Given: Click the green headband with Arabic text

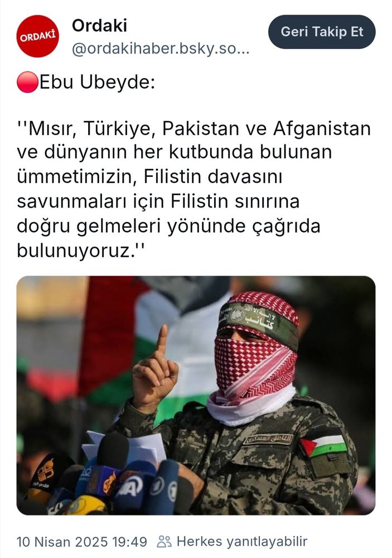Looking at the screenshot, I should pos(258,319).
